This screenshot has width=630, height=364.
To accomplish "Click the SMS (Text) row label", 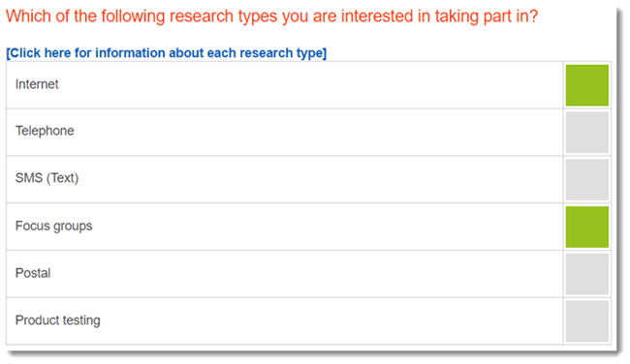I will tap(47, 178).
